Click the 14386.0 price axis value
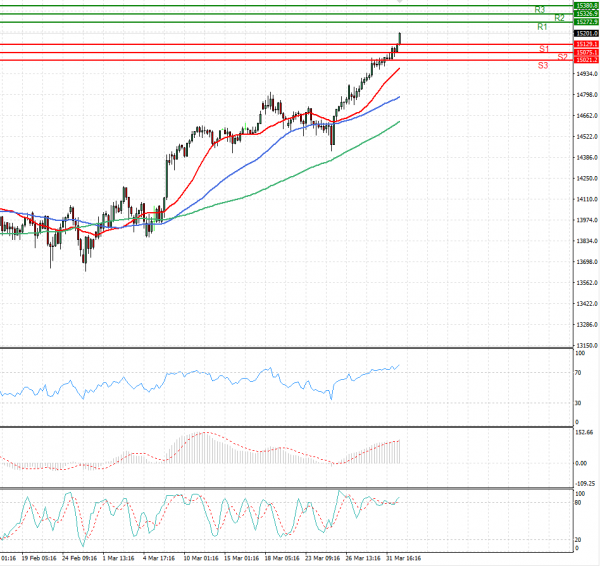 tap(587, 157)
